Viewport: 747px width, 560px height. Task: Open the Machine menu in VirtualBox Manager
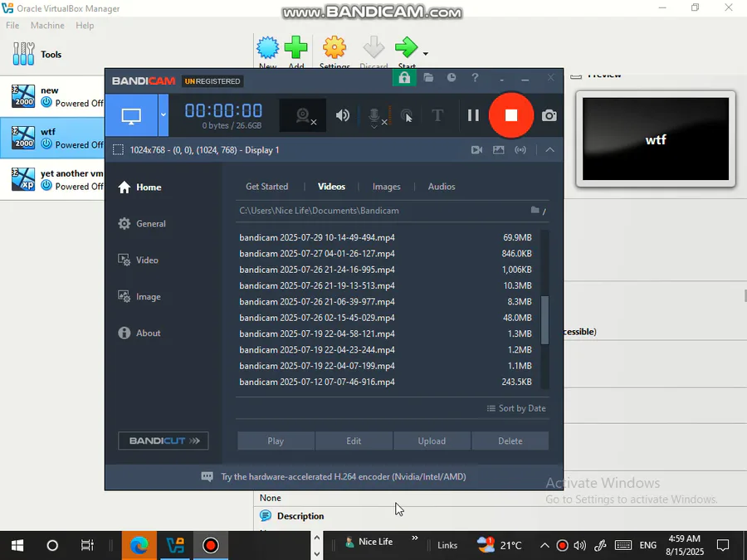47,25
